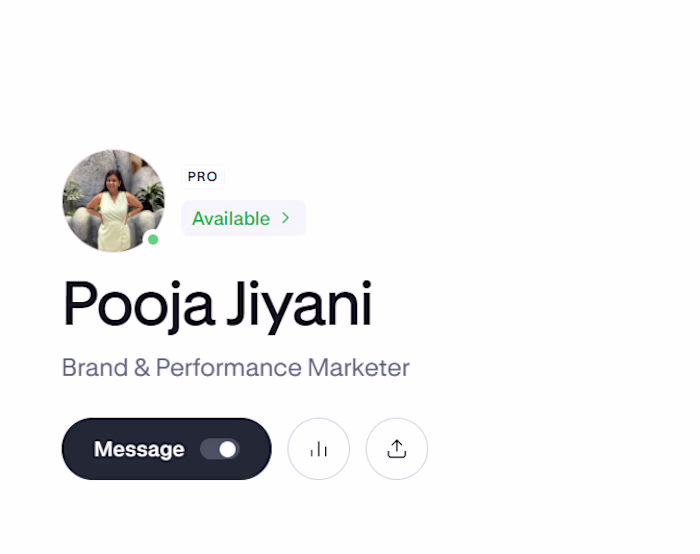Click the green online status dot
Screen dimensions: 700x554
point(153,240)
